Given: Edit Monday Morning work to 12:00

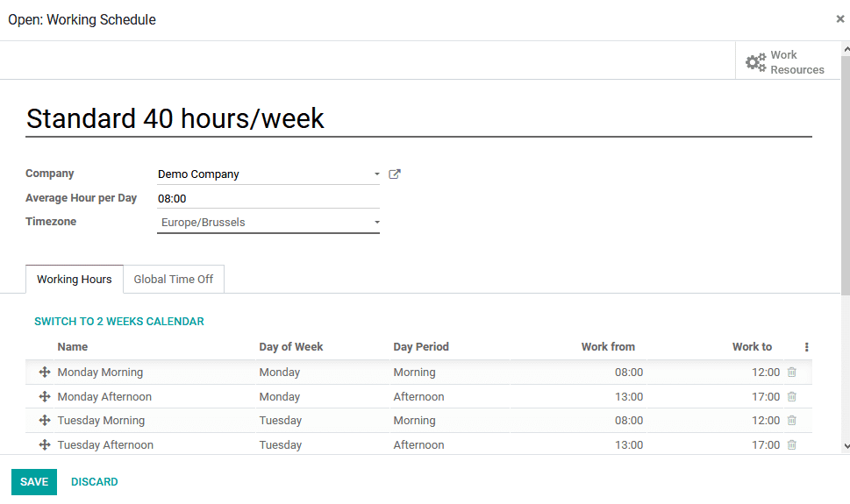Looking at the screenshot, I should (766, 373).
